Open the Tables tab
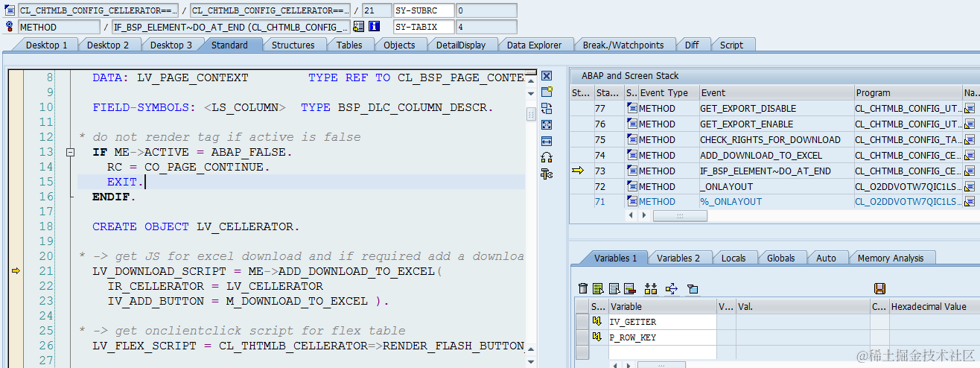The height and width of the screenshot is (368, 980). point(349,45)
